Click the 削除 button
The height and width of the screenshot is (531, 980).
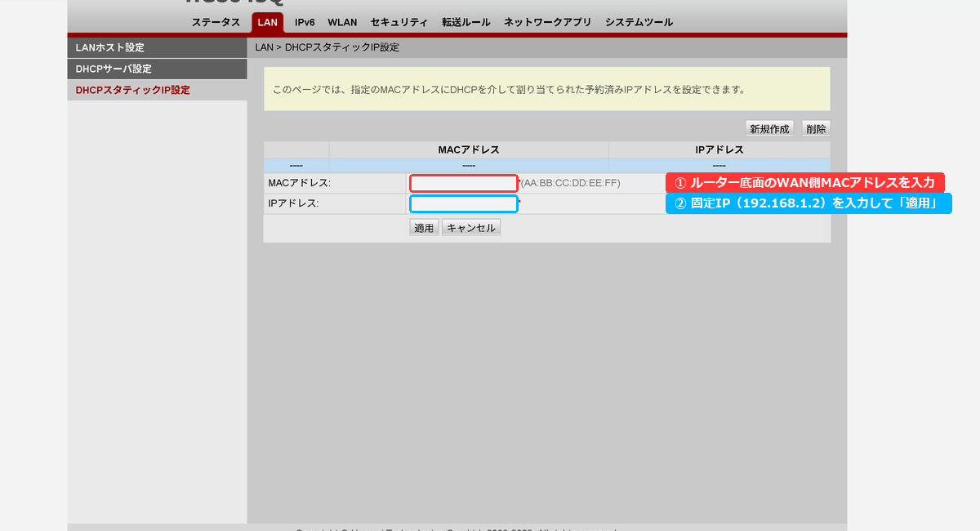(815, 129)
